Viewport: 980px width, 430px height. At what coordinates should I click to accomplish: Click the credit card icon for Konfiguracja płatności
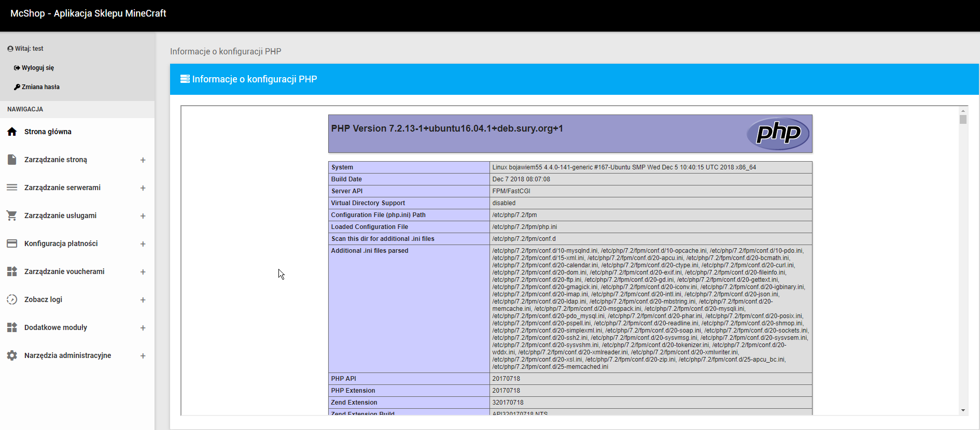(x=12, y=243)
